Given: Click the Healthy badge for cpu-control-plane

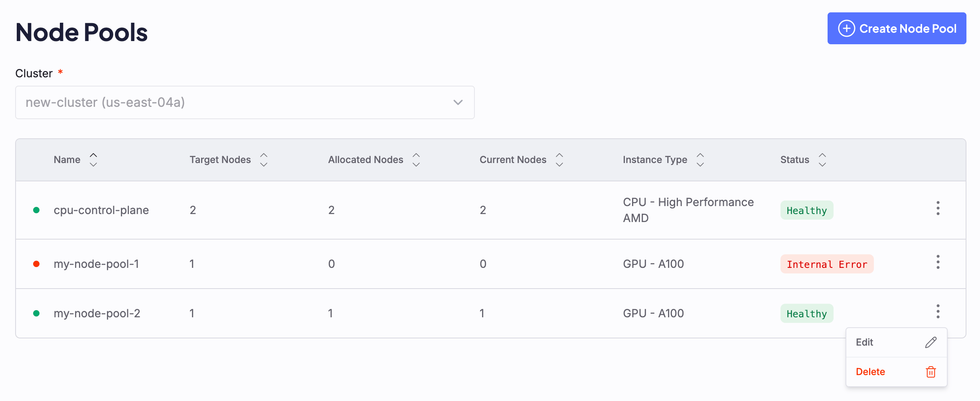Looking at the screenshot, I should point(807,210).
